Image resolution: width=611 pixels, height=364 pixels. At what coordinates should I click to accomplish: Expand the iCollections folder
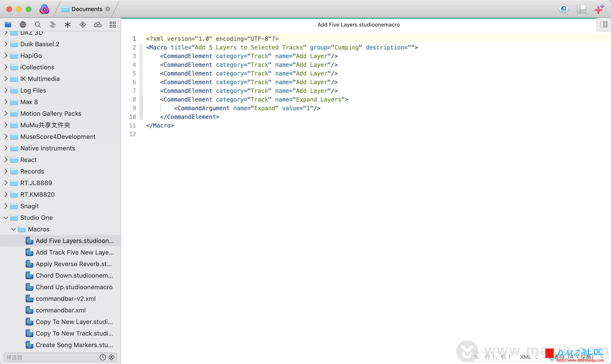(6, 67)
